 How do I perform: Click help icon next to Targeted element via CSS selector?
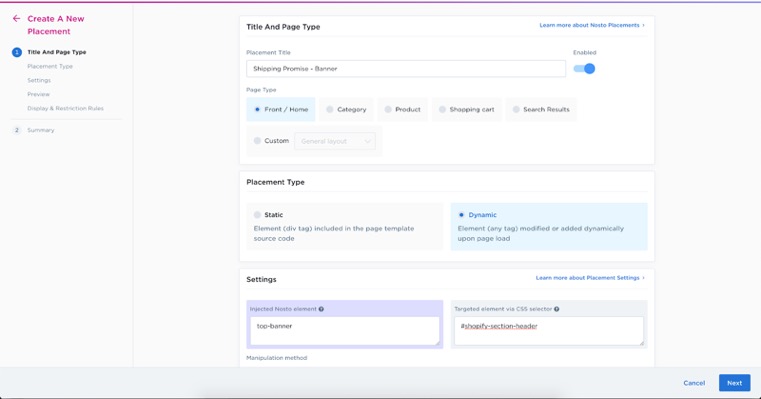[x=557, y=309]
